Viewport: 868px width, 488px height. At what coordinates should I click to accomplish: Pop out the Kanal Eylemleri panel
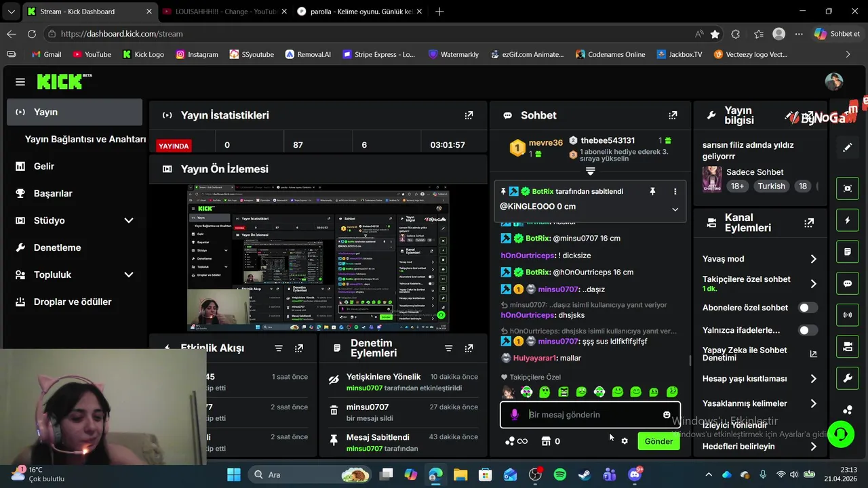(809, 222)
